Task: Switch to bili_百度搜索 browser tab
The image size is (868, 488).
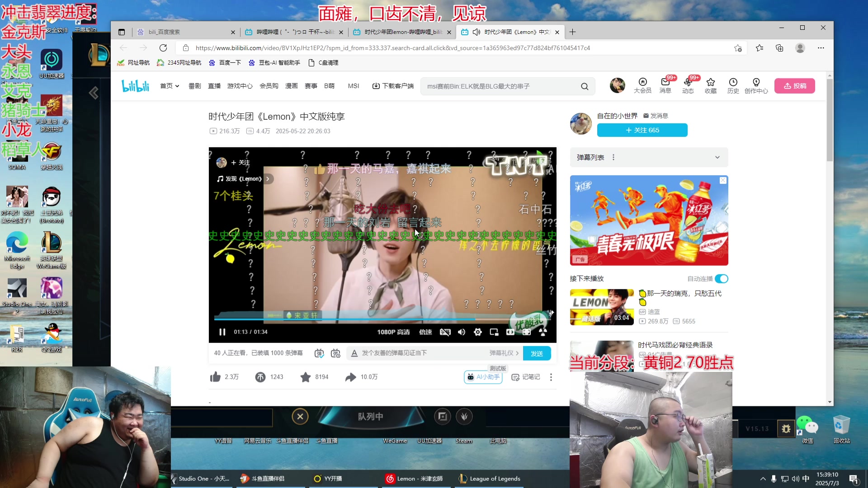Action: [x=185, y=32]
